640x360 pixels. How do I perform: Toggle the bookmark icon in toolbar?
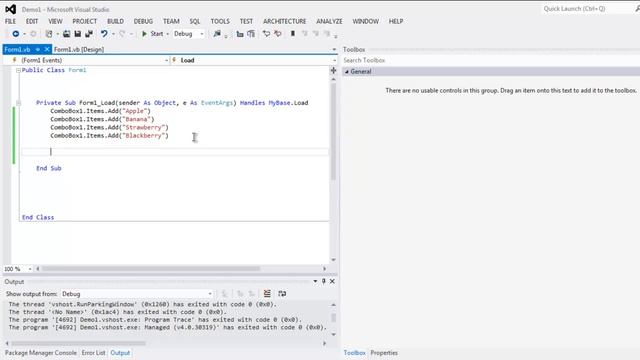293,34
